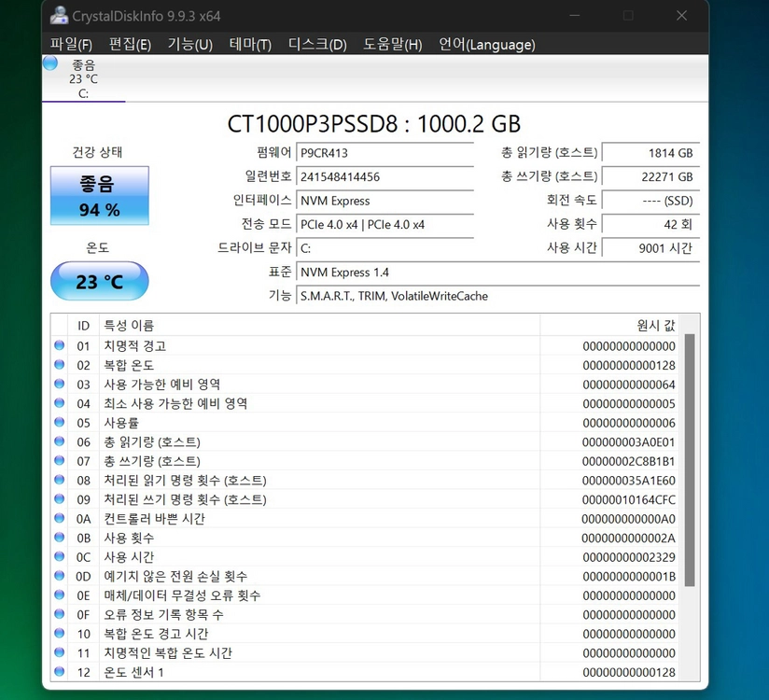Click the 23 °C temperature button

coord(100,281)
